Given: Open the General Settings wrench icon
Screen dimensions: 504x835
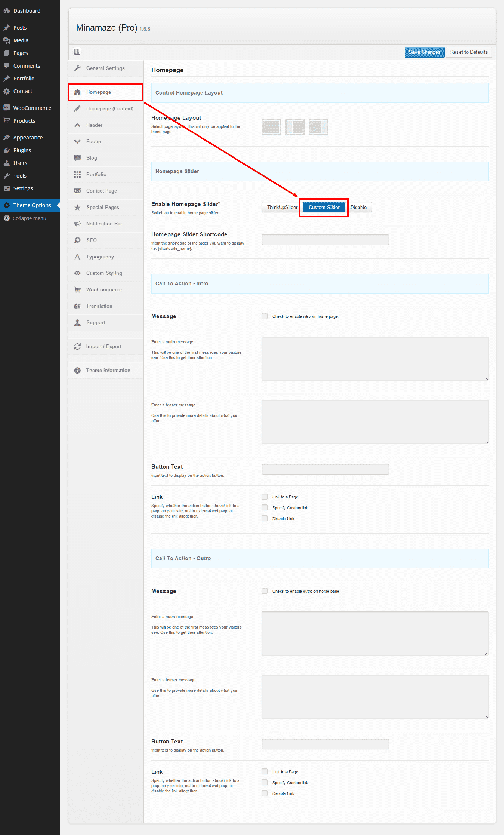Looking at the screenshot, I should (77, 68).
